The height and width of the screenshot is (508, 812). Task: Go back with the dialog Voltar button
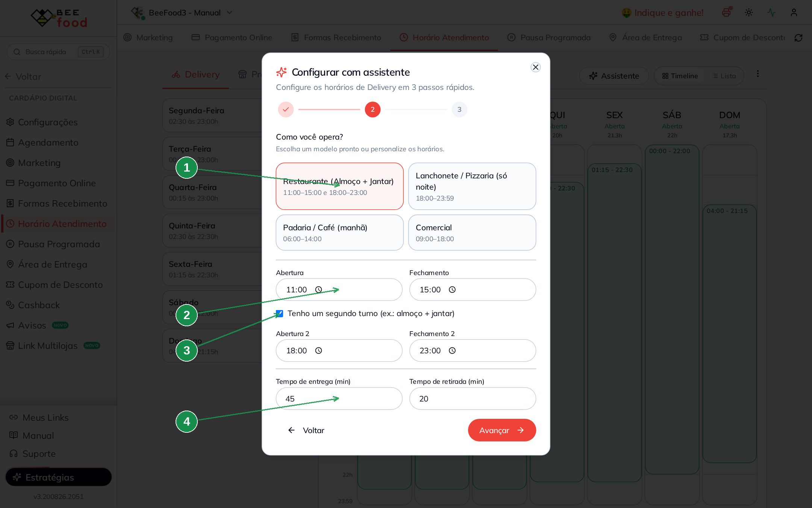point(306,430)
